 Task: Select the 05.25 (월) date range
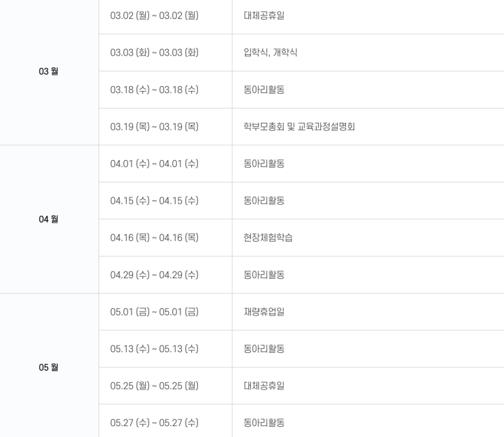(x=154, y=385)
